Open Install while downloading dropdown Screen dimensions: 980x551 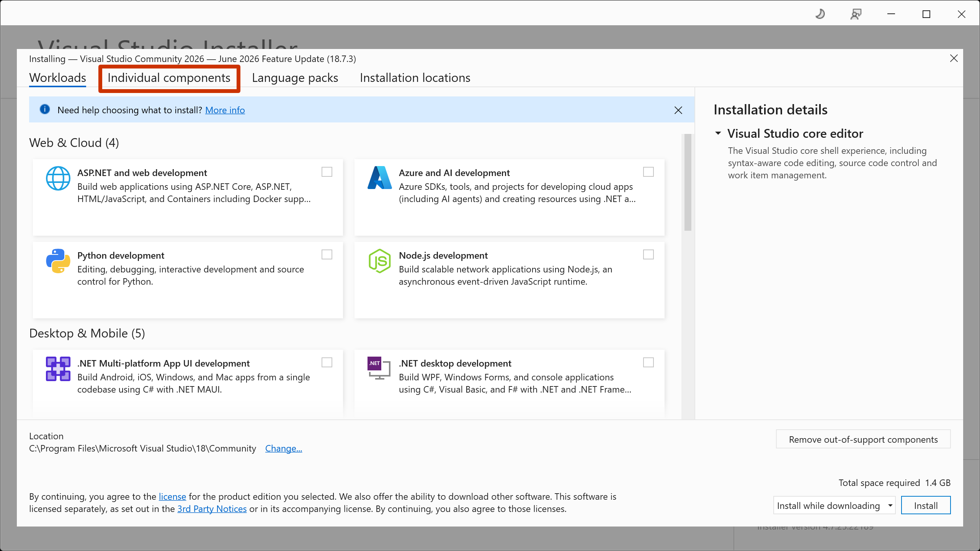tap(834, 505)
